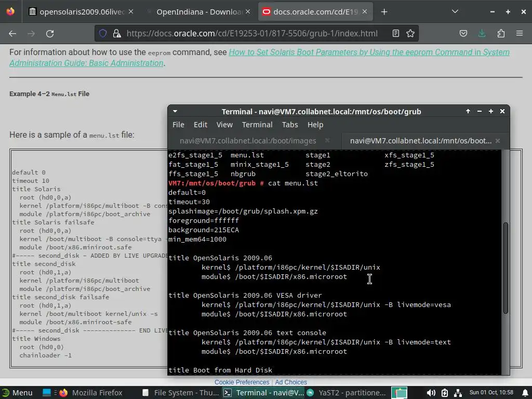This screenshot has height=399, width=532.
Task: Save page to Pocket
Action: [463, 33]
